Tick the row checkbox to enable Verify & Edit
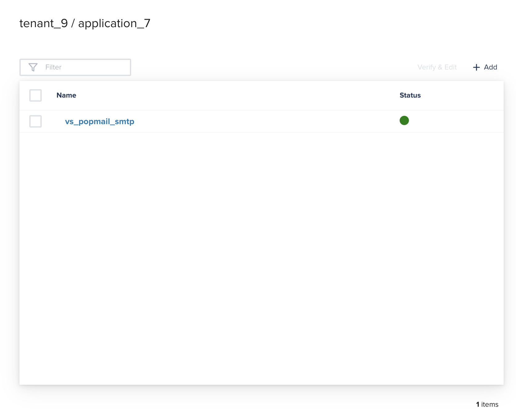The height and width of the screenshot is (420, 516). (x=35, y=121)
